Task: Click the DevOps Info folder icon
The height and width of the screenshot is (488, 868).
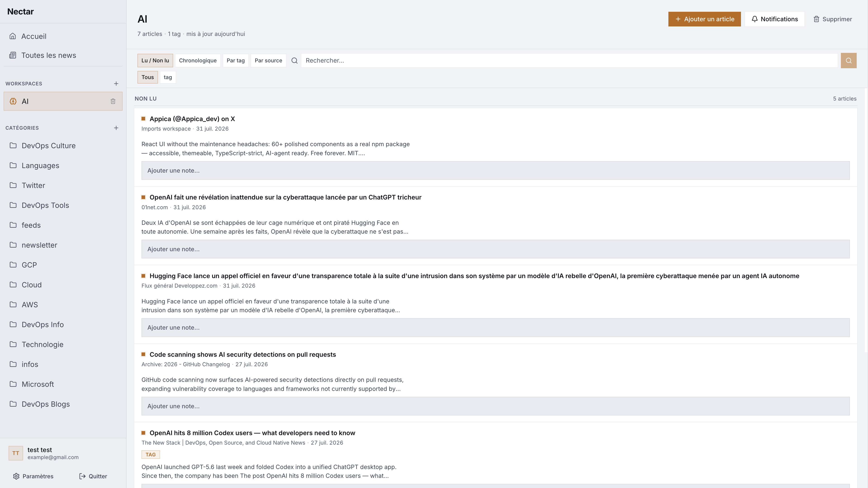Action: pyautogui.click(x=13, y=324)
